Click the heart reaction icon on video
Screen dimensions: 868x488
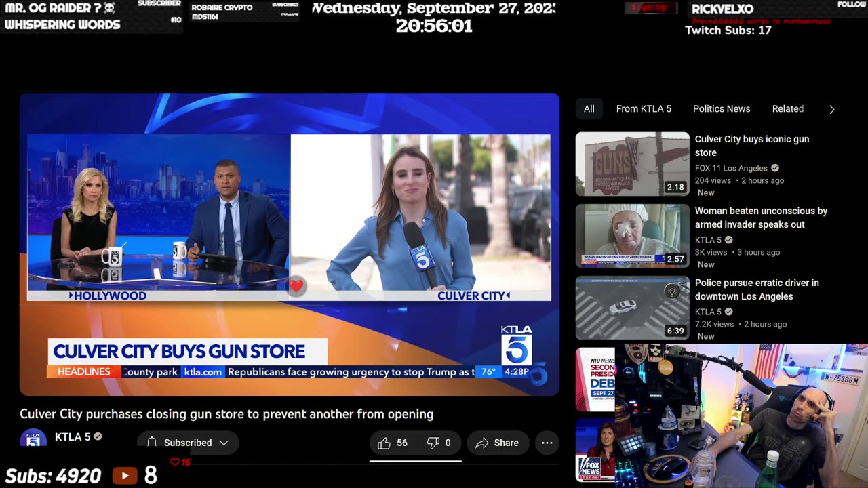point(296,286)
